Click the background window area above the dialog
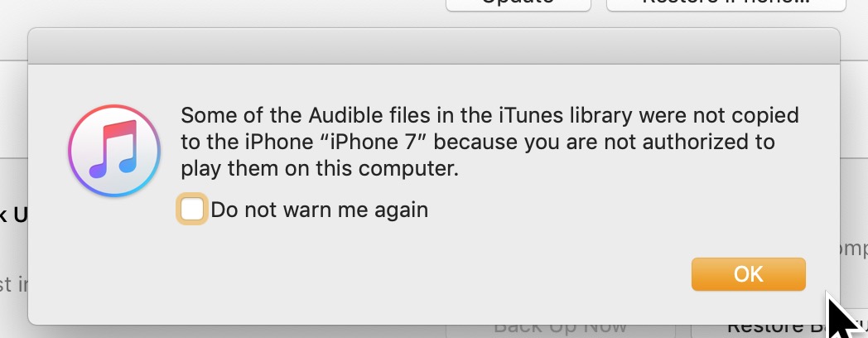This screenshot has width=868, height=338. click(x=248, y=12)
